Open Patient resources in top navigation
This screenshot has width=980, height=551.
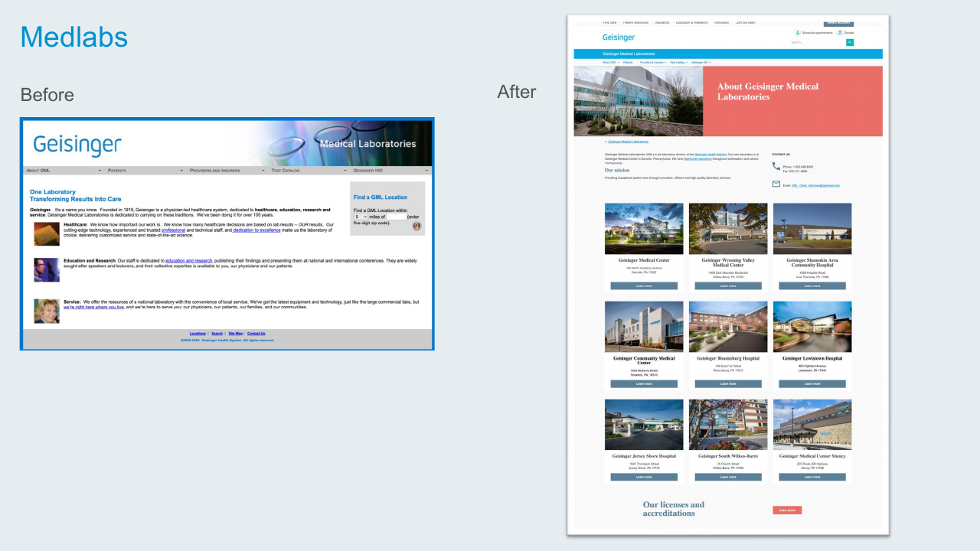(635, 23)
